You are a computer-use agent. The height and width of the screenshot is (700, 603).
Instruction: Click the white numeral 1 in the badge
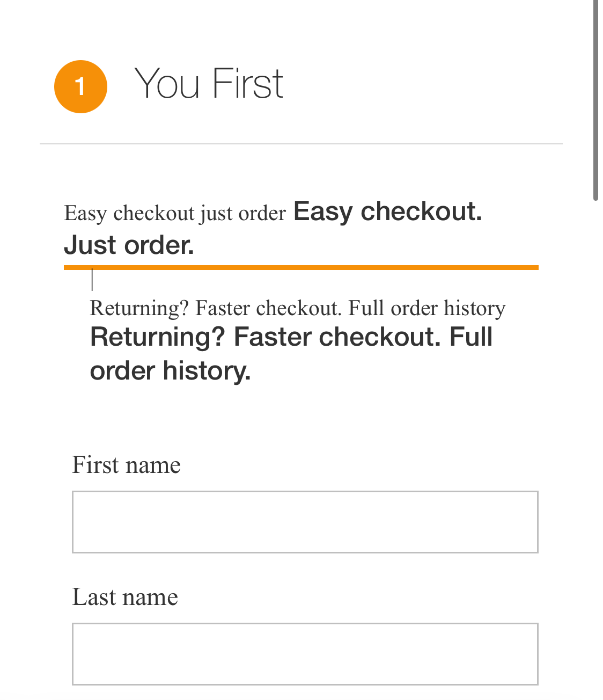coord(80,86)
